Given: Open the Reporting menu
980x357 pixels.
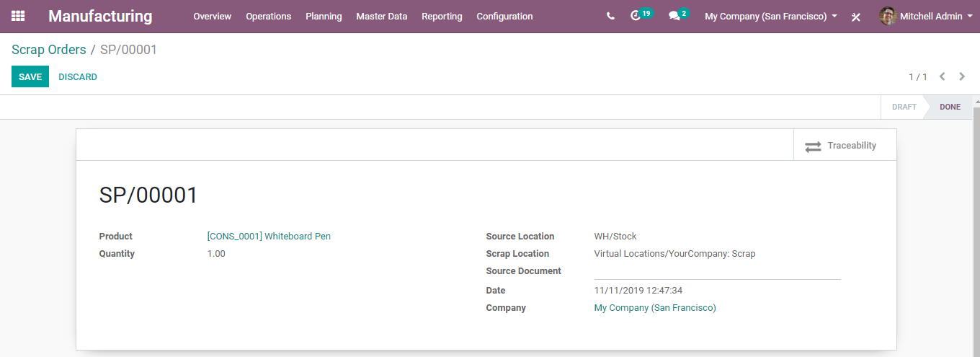Looking at the screenshot, I should click(442, 16).
